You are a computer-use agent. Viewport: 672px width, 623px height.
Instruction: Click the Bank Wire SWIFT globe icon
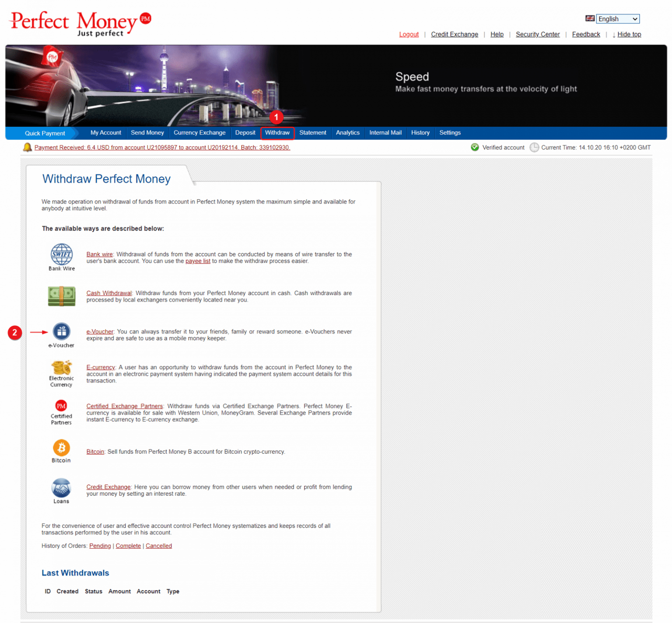(62, 254)
